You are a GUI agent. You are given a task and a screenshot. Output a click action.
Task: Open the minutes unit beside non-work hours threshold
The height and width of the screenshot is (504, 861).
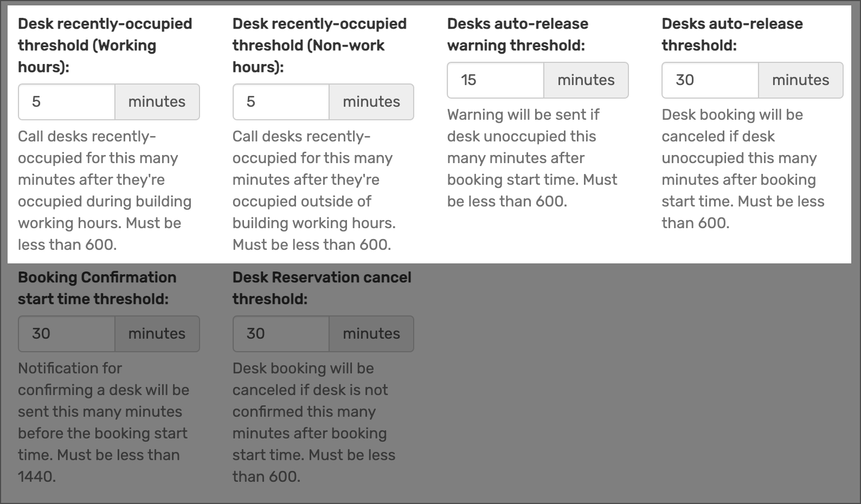click(x=371, y=102)
